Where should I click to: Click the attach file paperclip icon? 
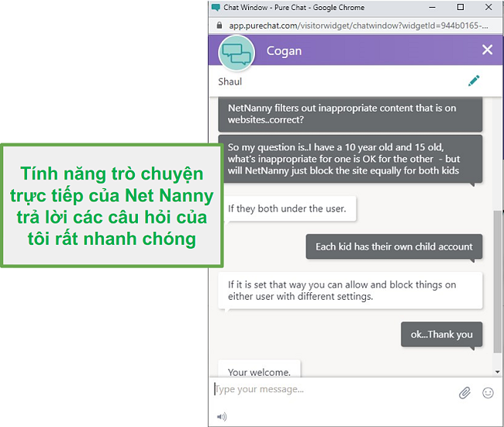pos(464,393)
